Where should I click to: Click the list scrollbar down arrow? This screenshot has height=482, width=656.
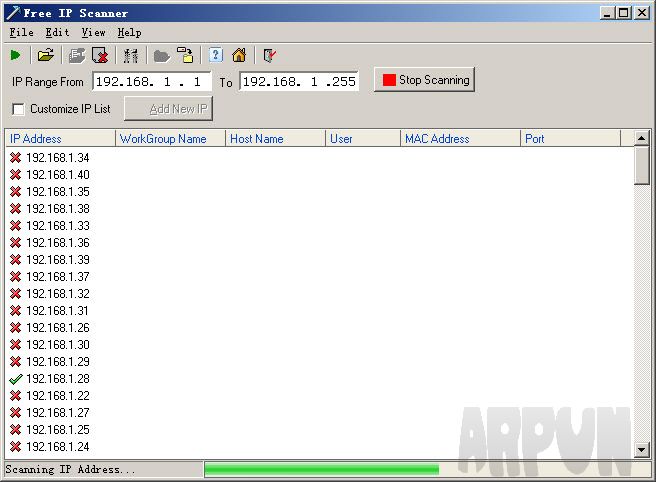click(x=641, y=450)
